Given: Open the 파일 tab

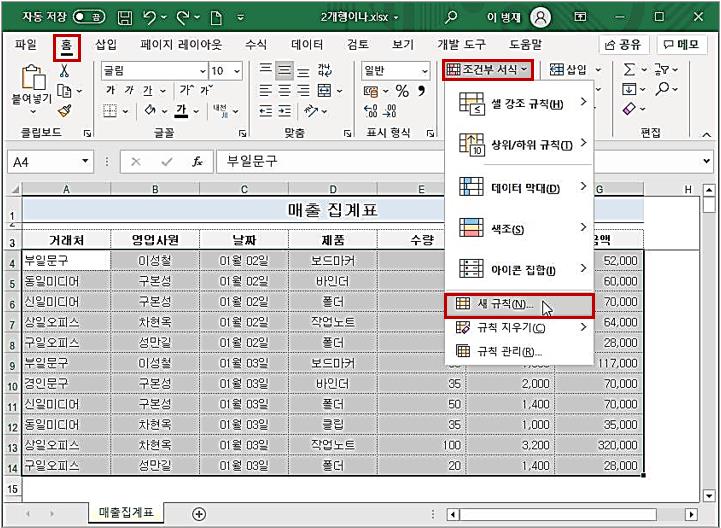Looking at the screenshot, I should click(25, 45).
